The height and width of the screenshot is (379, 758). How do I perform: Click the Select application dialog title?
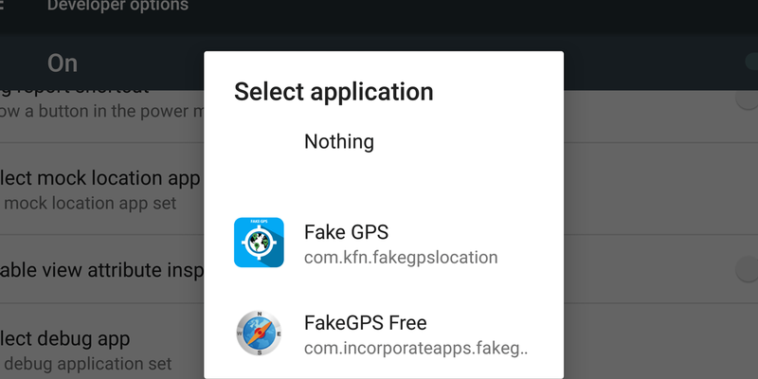334,92
